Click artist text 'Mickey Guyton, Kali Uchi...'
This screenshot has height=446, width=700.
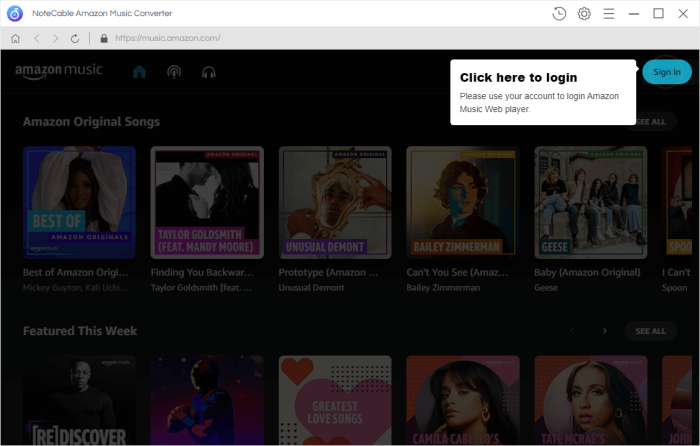75,288
